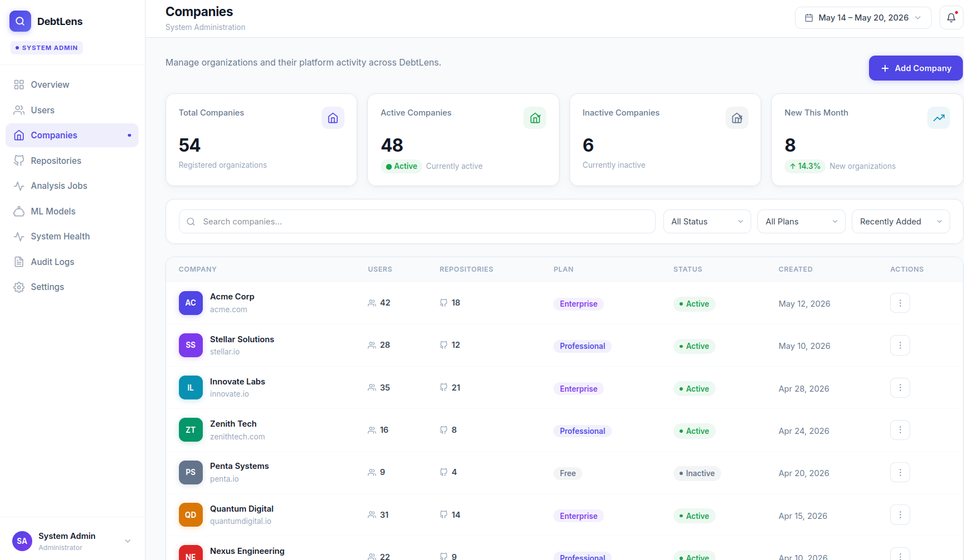Click the Repositories column header
The height and width of the screenshot is (560, 964).
coord(466,269)
